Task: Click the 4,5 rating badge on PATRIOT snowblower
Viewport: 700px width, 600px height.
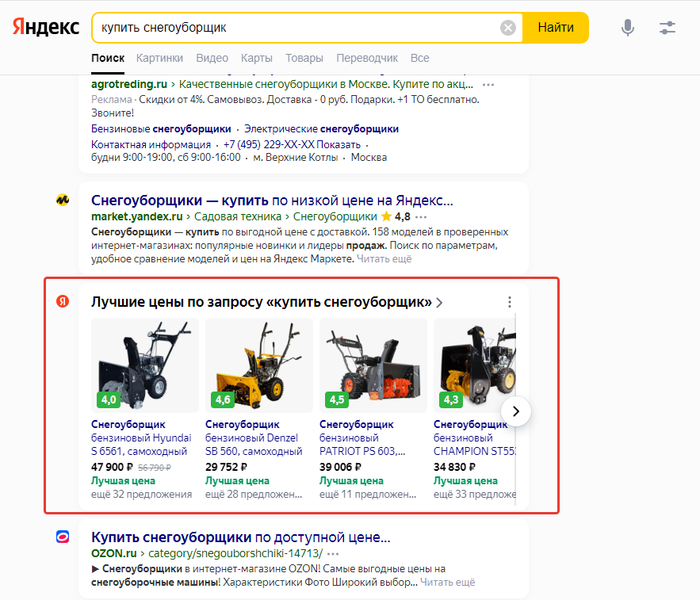Action: pyautogui.click(x=337, y=399)
